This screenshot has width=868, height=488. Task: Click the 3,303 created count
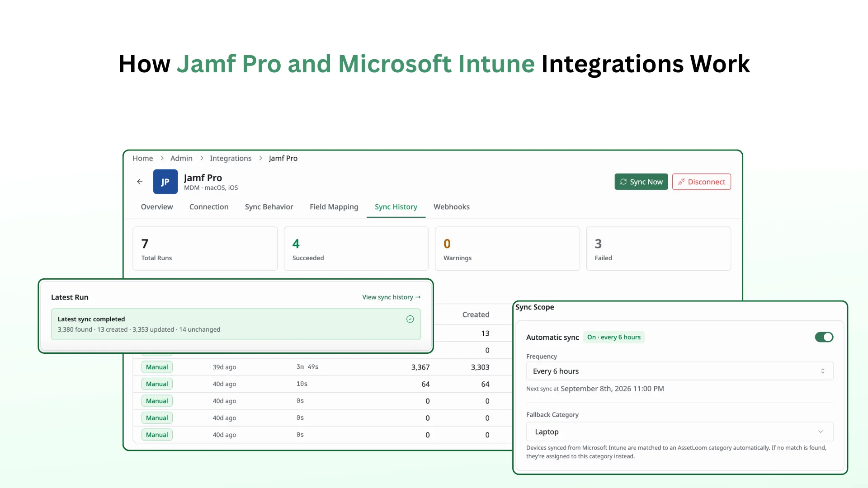[x=480, y=367]
